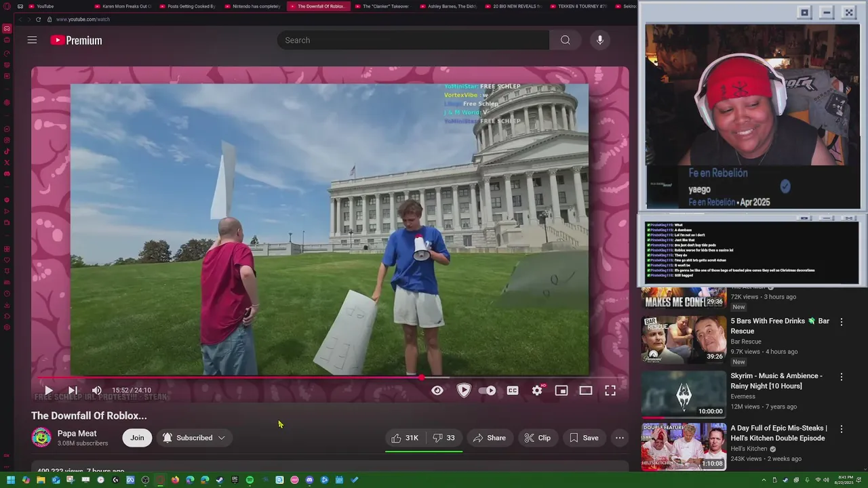Click the taskbar clock and date
Screen dimensions: 868x488
point(846,480)
